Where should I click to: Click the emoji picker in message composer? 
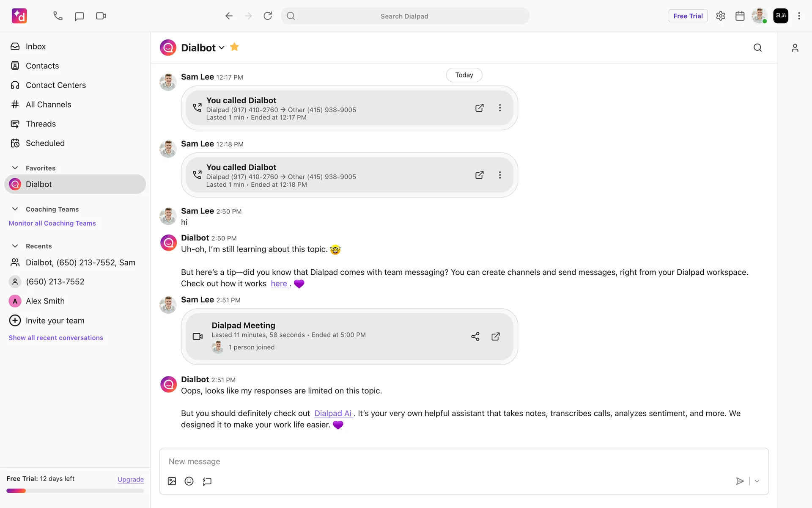189,481
